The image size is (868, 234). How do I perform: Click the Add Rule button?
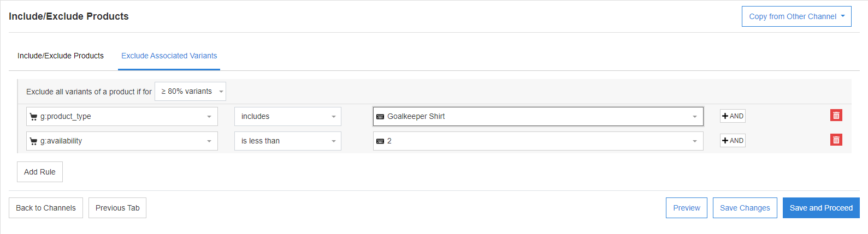click(x=40, y=172)
